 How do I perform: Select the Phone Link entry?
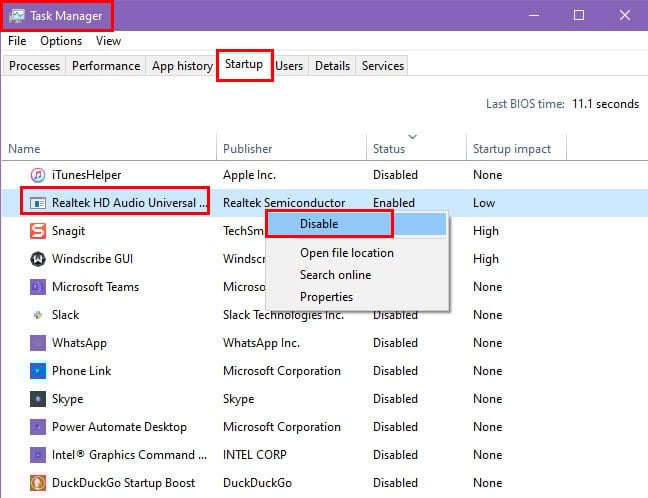(81, 371)
